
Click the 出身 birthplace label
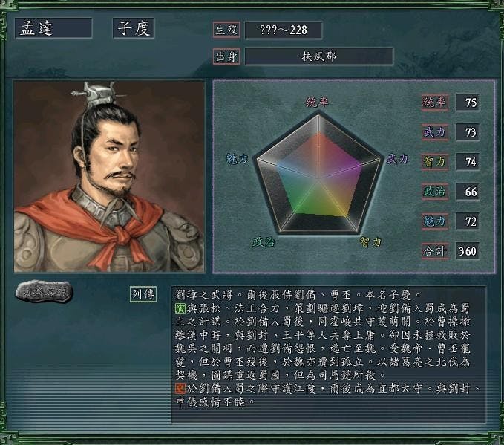click(226, 56)
